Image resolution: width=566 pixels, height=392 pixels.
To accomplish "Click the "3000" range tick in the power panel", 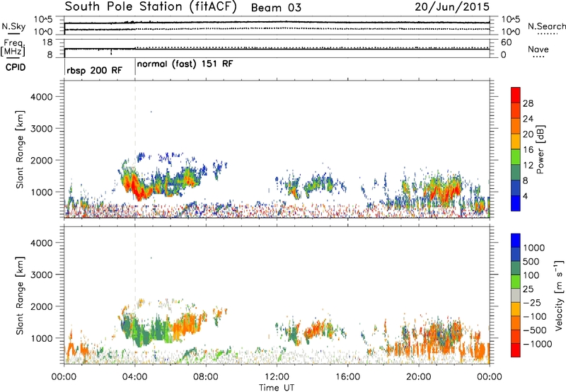I will 41,129.
